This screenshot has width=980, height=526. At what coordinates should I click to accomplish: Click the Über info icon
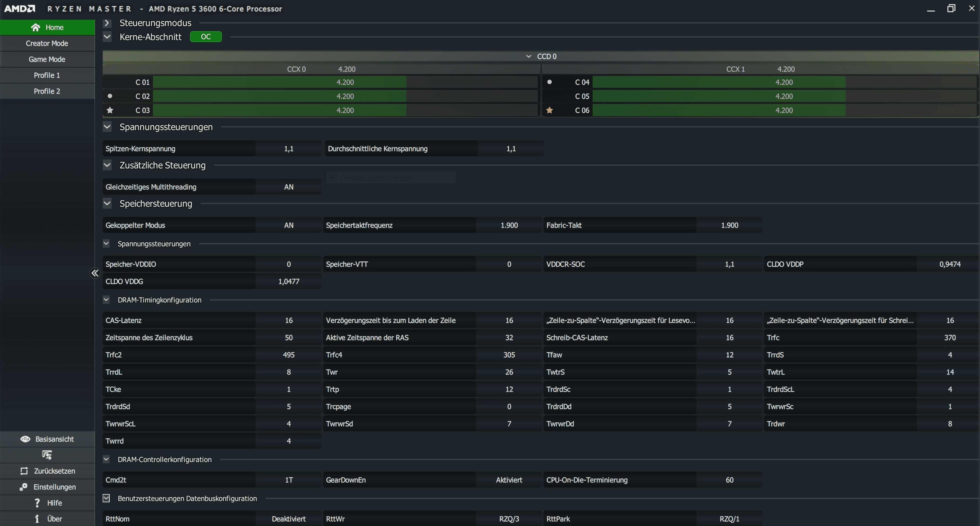(x=37, y=519)
